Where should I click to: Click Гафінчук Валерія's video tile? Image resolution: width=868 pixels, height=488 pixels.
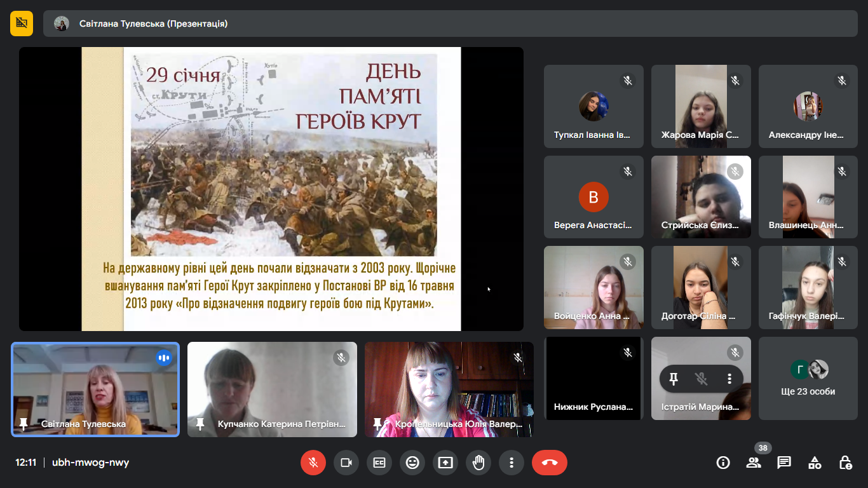808,287
